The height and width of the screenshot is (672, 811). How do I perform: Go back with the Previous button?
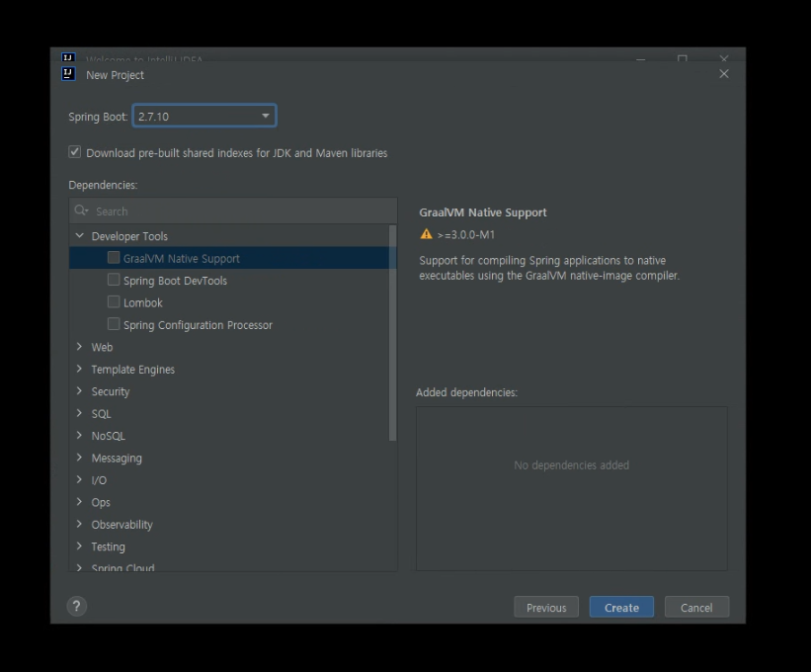546,608
